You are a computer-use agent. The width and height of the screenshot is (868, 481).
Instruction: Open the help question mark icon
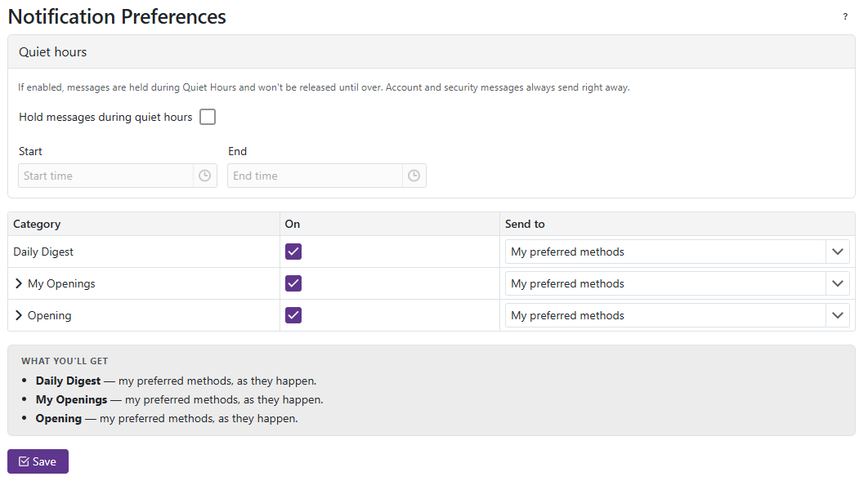[x=845, y=16]
